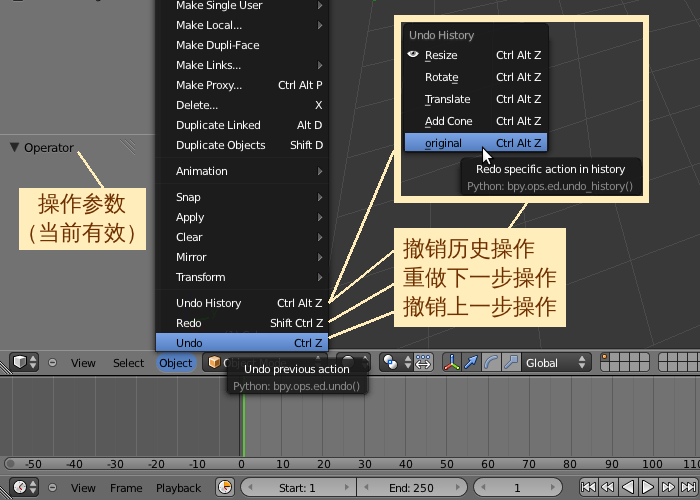Enable the scale manipulator

click(x=511, y=362)
